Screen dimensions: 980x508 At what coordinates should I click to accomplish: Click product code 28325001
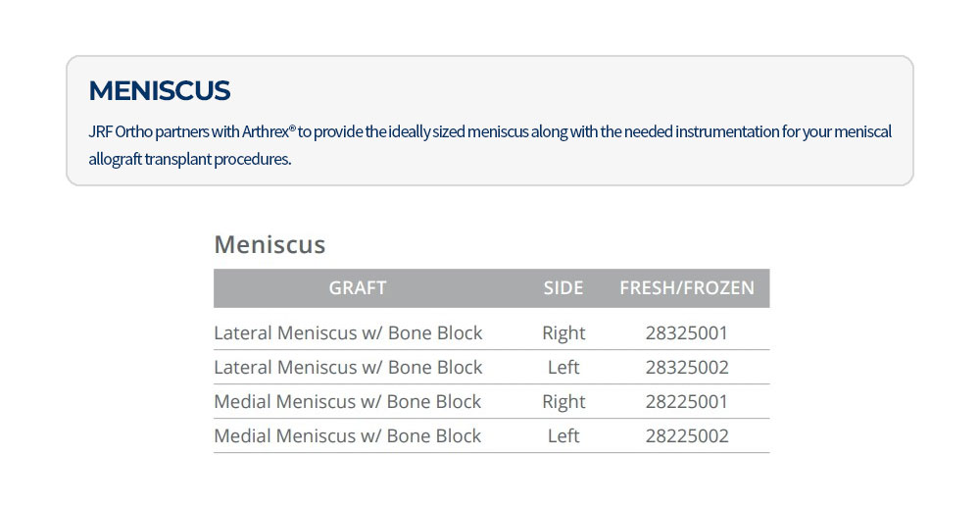point(687,333)
